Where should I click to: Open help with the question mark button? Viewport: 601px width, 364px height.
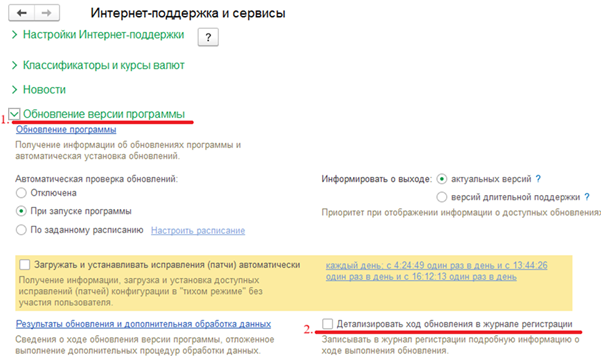208,37
